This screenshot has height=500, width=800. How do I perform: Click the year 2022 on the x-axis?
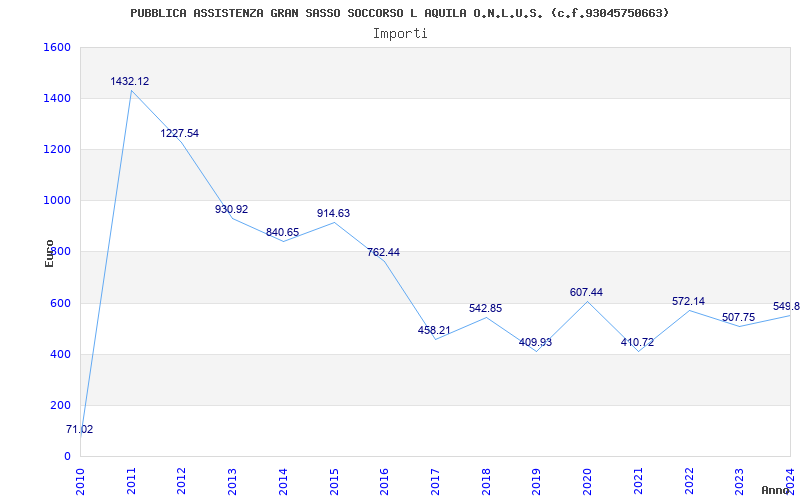688,481
